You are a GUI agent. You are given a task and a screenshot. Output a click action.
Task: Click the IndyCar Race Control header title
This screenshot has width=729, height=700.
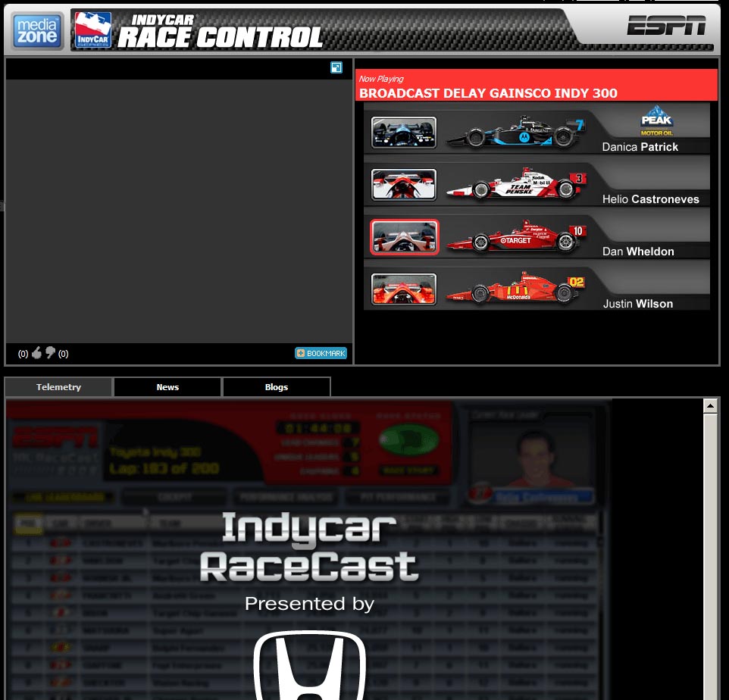coord(220,32)
